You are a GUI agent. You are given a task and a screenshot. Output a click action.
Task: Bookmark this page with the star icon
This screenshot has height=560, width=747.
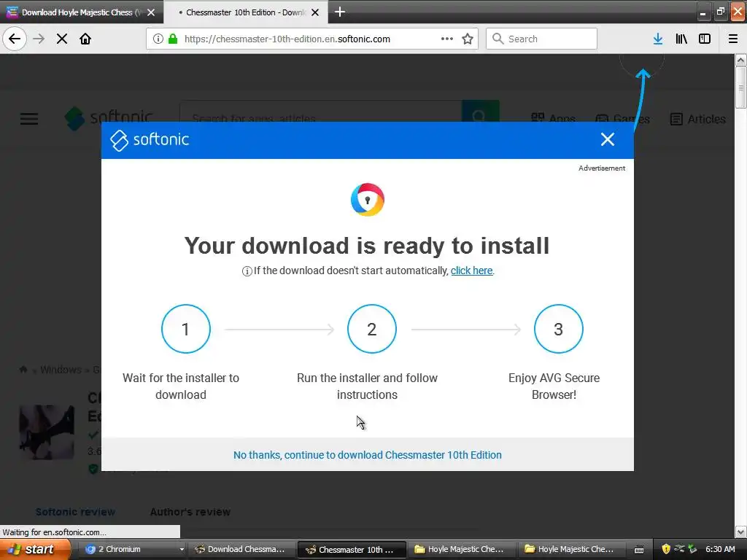point(468,39)
